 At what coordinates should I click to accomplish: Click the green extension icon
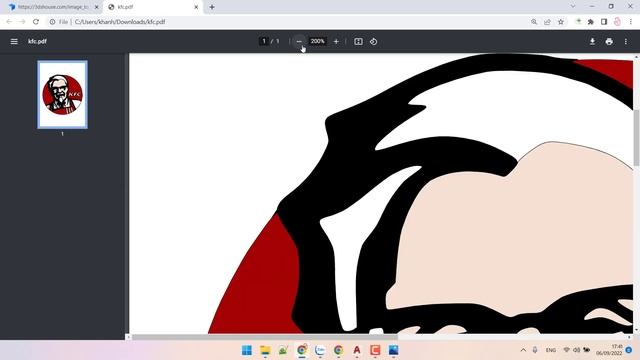[x=578, y=22]
